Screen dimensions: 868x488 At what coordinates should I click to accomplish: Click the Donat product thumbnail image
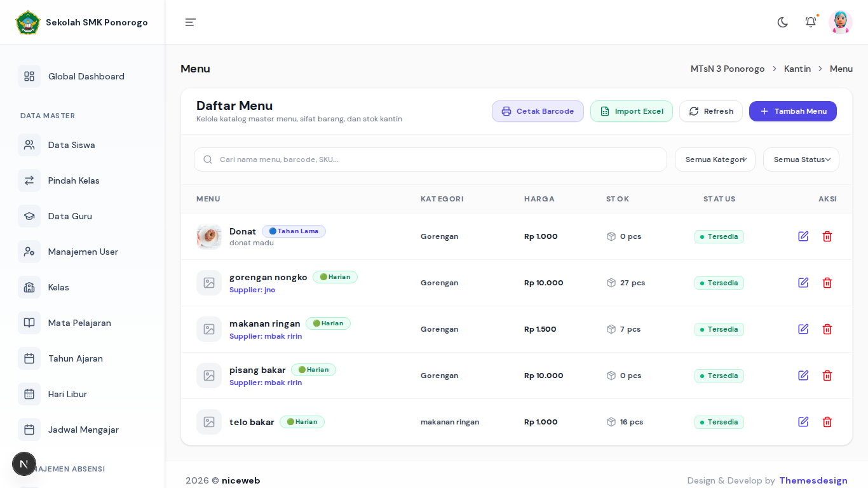click(x=209, y=236)
